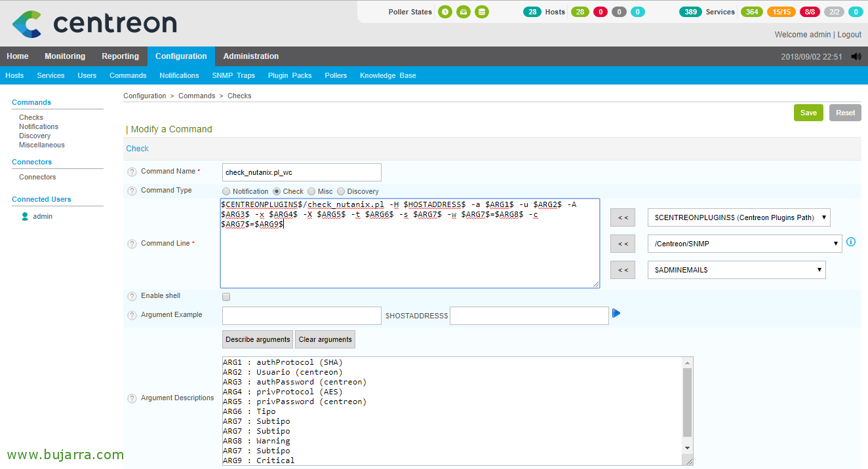
Task: Open help icon for Command Line
Action: click(x=132, y=244)
